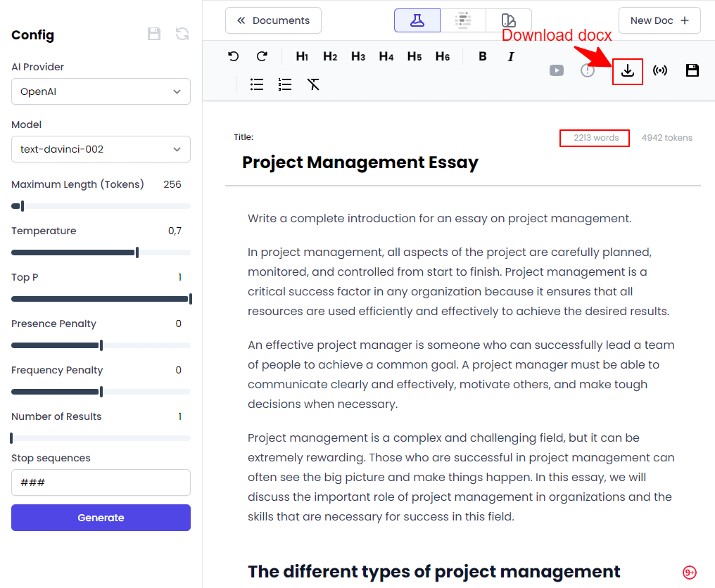Insert a numbered list
The width and height of the screenshot is (715, 588).
[285, 84]
